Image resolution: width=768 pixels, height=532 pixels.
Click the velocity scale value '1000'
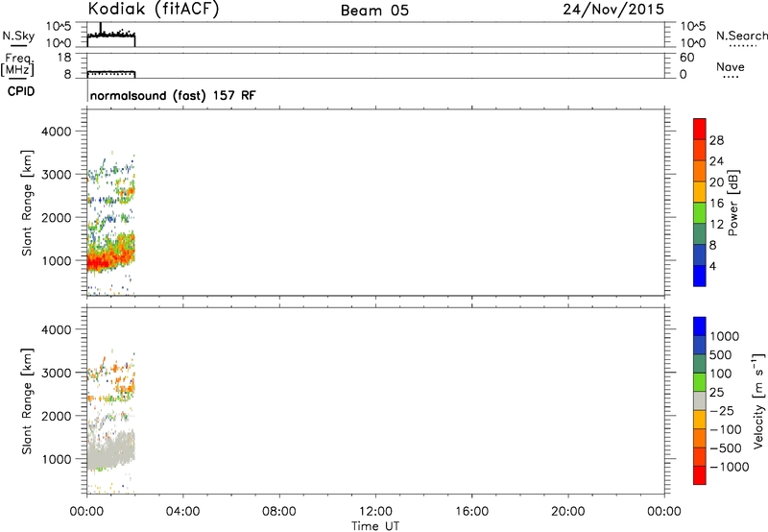[724, 336]
